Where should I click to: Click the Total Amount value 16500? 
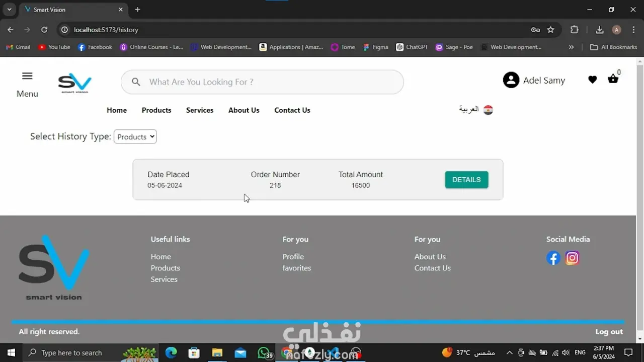pos(361,186)
